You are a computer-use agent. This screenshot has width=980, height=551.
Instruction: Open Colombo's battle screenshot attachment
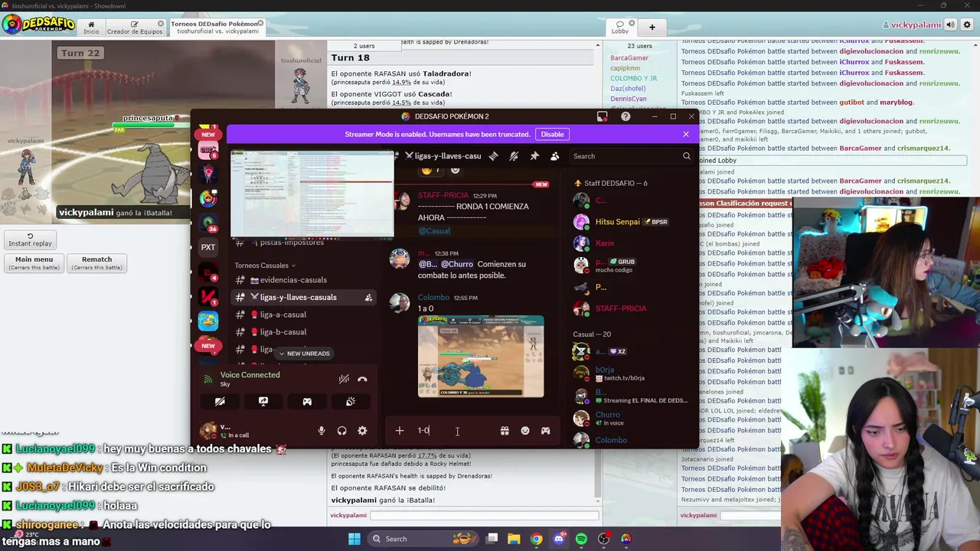[x=481, y=357]
